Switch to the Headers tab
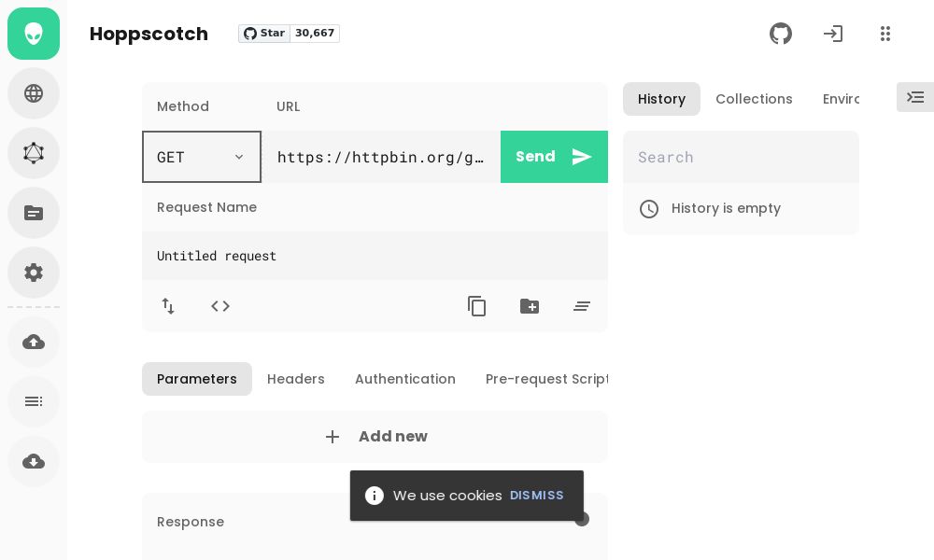This screenshot has width=934, height=560. tap(296, 379)
